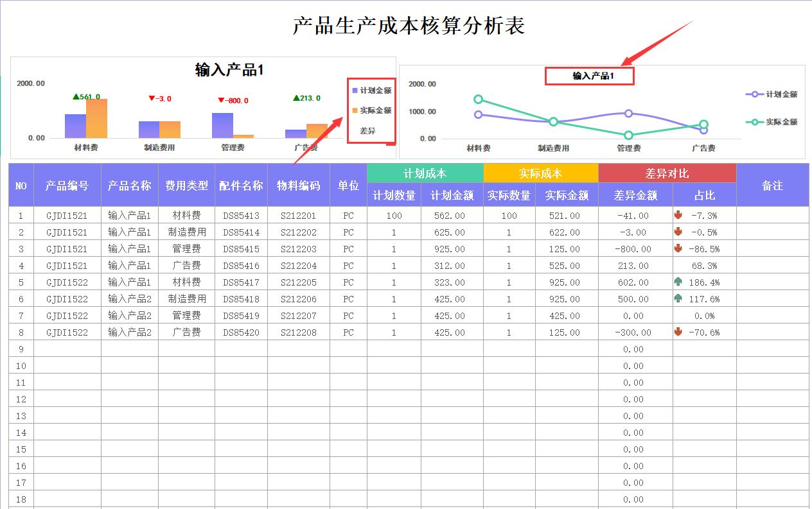
Task: Select the 输入产品1 title box on the line chart
Action: pyautogui.click(x=589, y=75)
